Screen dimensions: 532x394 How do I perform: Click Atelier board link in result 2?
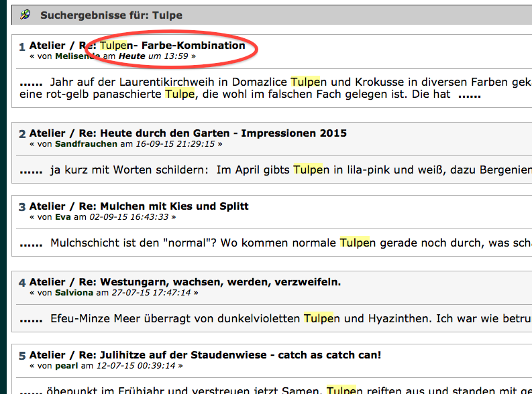(x=47, y=133)
